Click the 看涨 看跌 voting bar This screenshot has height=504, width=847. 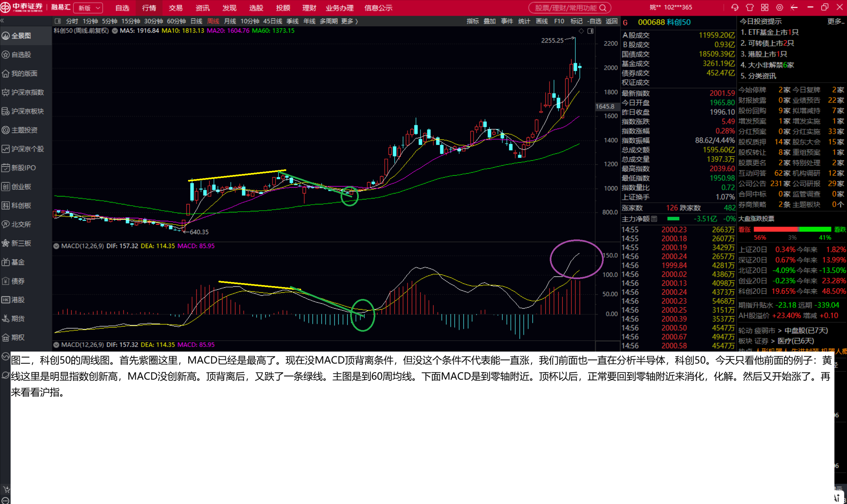(x=792, y=230)
